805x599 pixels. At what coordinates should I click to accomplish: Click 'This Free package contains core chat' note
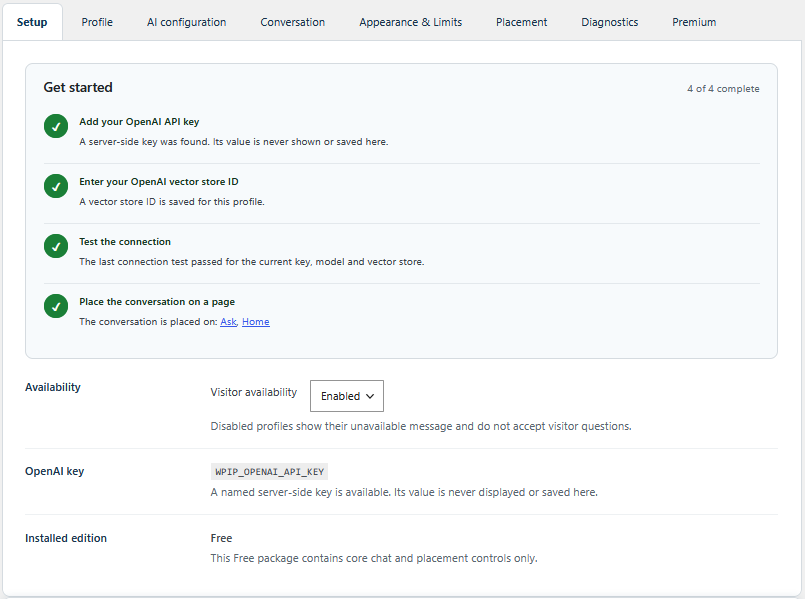click(x=374, y=558)
